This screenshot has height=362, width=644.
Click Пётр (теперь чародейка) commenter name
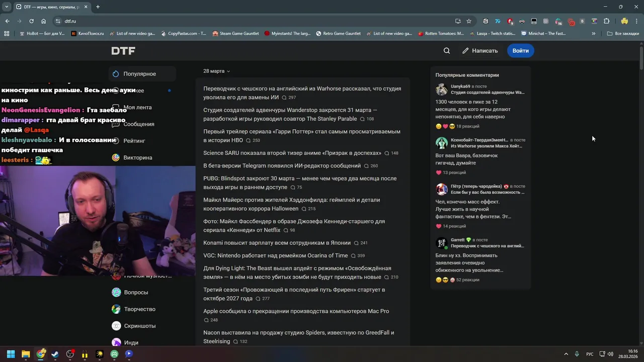coord(476,186)
